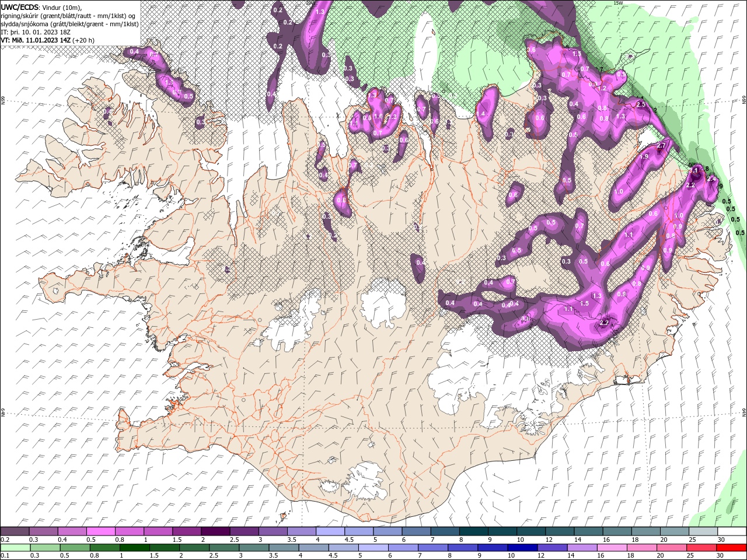This screenshot has width=747, height=560.
Task: Click the lower legend swatch starting at 2.5
Action: (224, 548)
